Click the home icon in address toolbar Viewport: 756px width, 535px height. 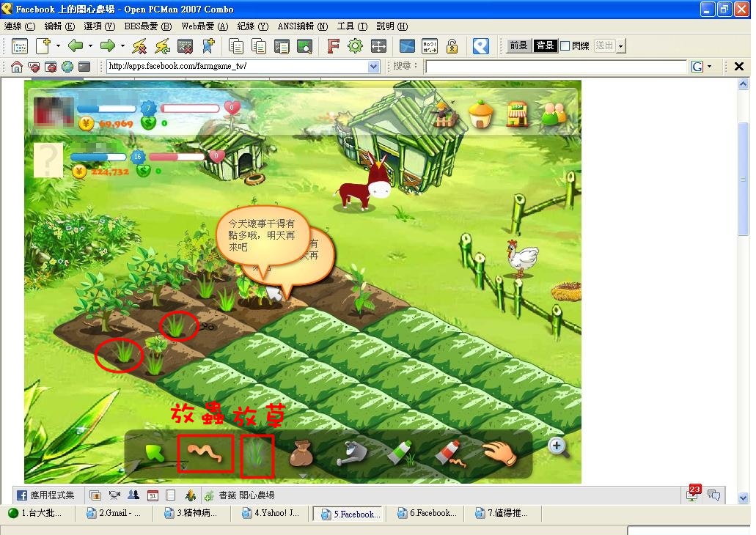click(16, 67)
